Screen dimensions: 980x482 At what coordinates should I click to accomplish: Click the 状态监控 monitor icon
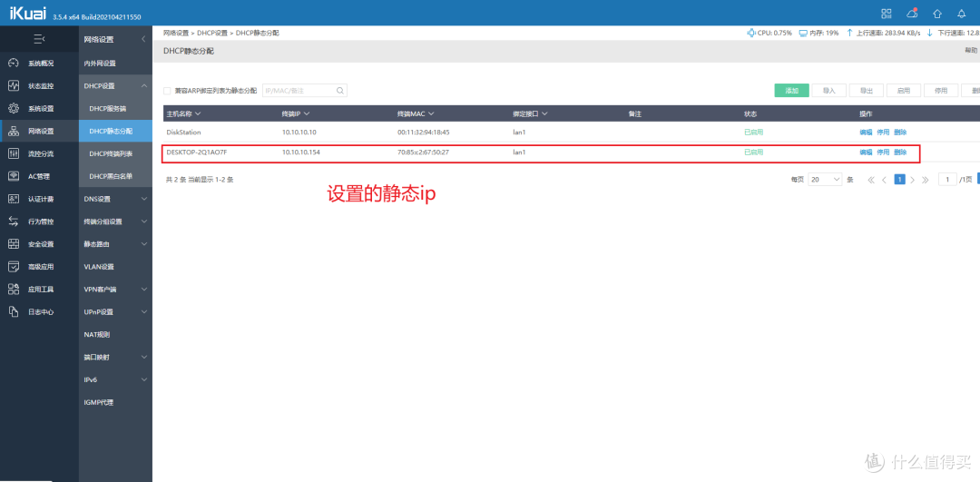[x=14, y=85]
